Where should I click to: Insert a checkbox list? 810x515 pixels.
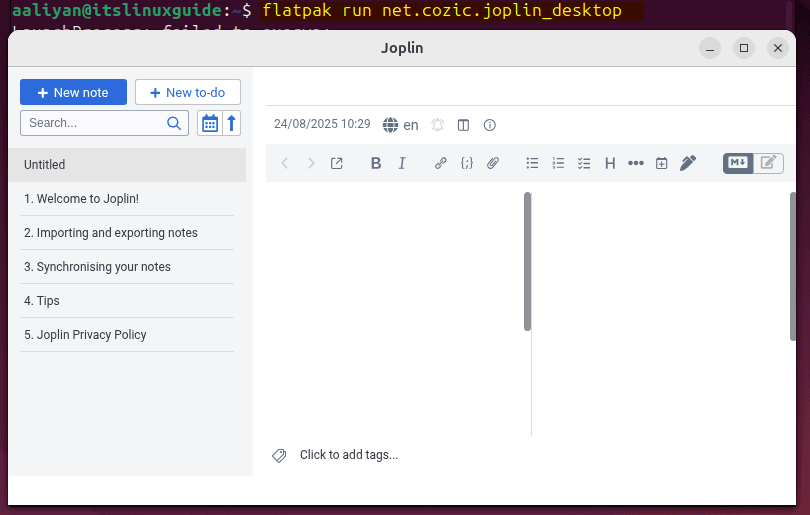[x=585, y=164]
